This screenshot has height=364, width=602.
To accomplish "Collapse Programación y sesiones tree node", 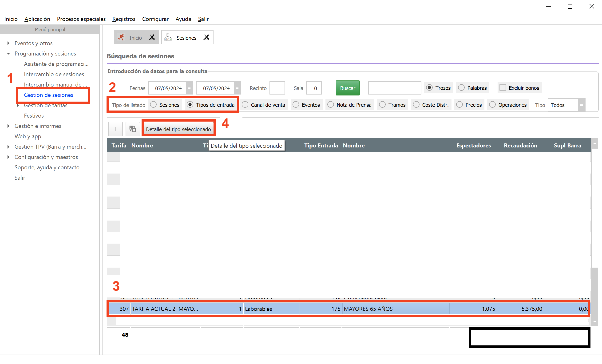I will point(8,54).
